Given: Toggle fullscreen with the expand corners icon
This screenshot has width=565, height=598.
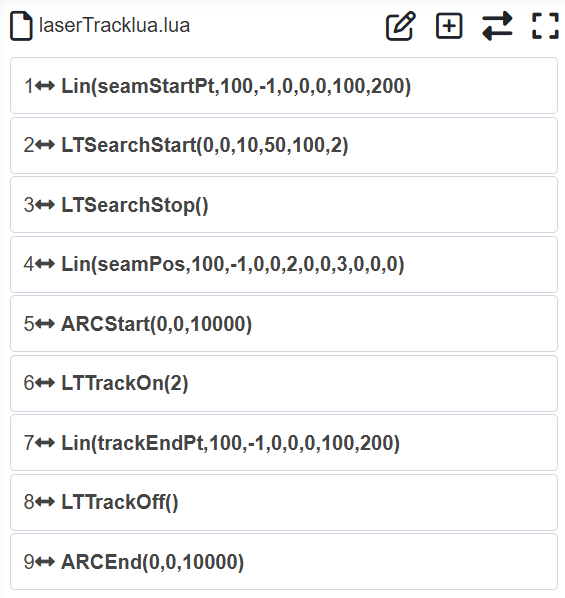Looking at the screenshot, I should coord(545,26).
